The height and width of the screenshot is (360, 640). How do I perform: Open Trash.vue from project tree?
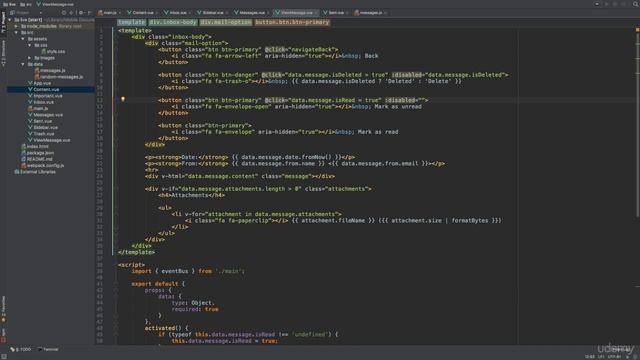coord(41,134)
